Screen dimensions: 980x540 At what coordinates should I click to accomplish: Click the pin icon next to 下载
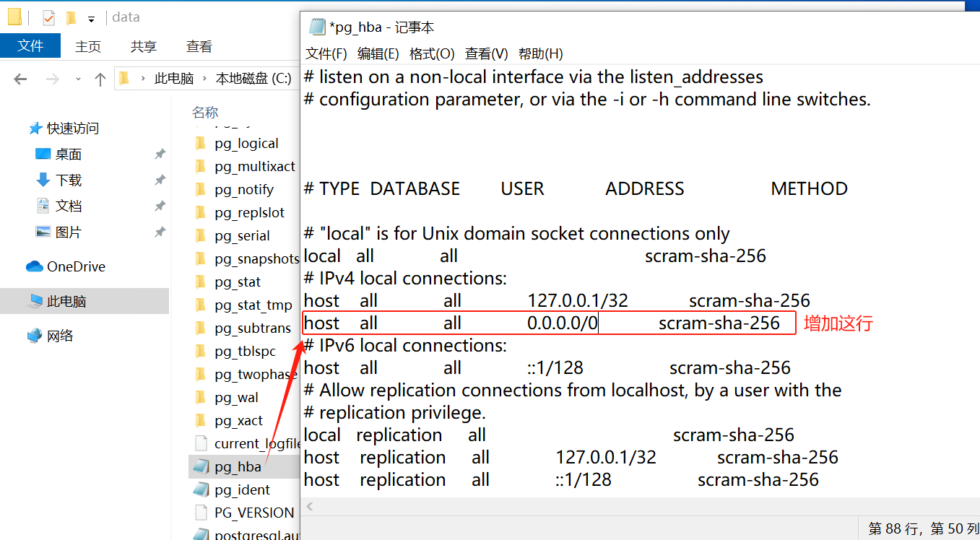click(160, 180)
